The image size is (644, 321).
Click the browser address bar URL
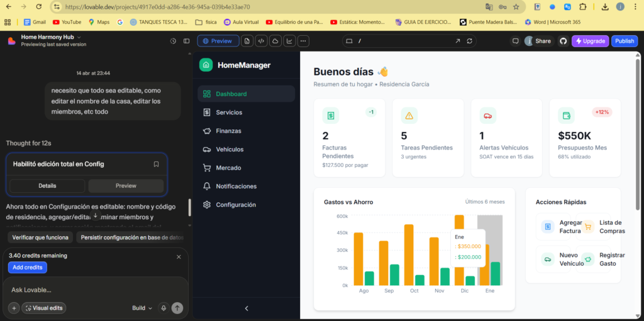tap(157, 6)
